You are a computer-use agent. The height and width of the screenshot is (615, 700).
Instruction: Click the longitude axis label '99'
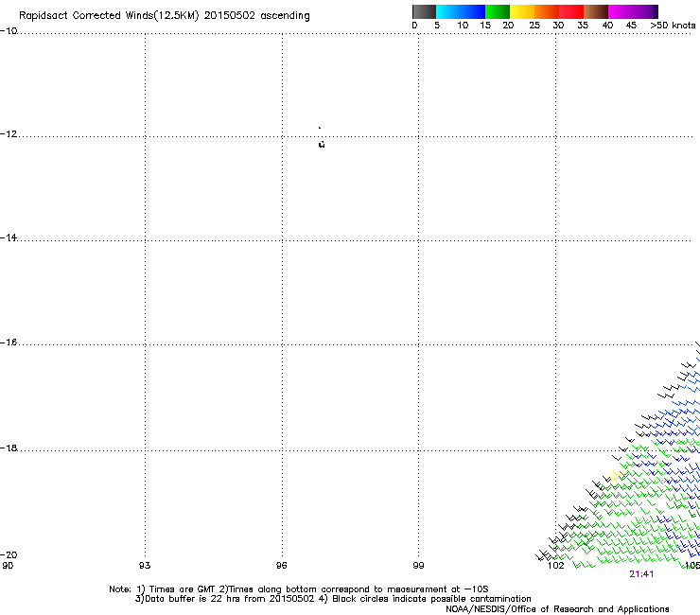click(x=418, y=566)
